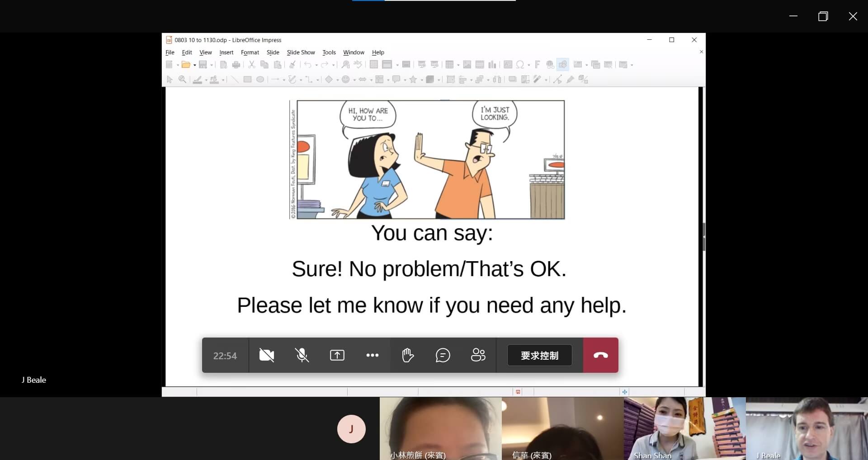Click the Insert Audio or Video filmstrip icon
The width and height of the screenshot is (868, 460).
(x=480, y=65)
